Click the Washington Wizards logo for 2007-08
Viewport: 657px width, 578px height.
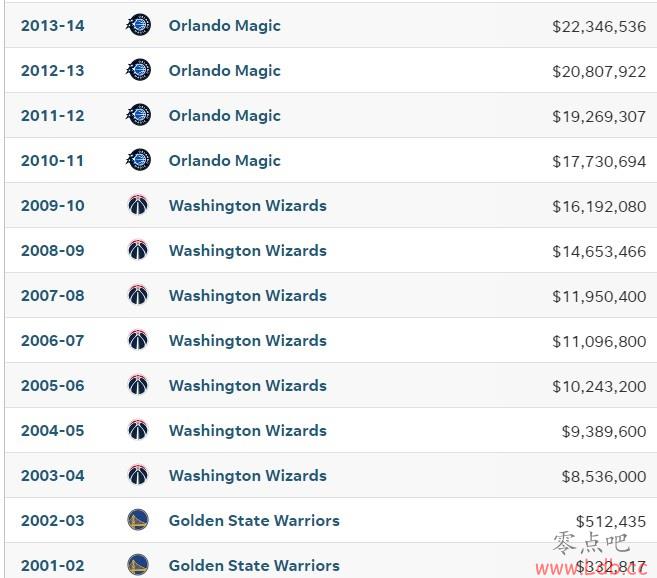138,295
